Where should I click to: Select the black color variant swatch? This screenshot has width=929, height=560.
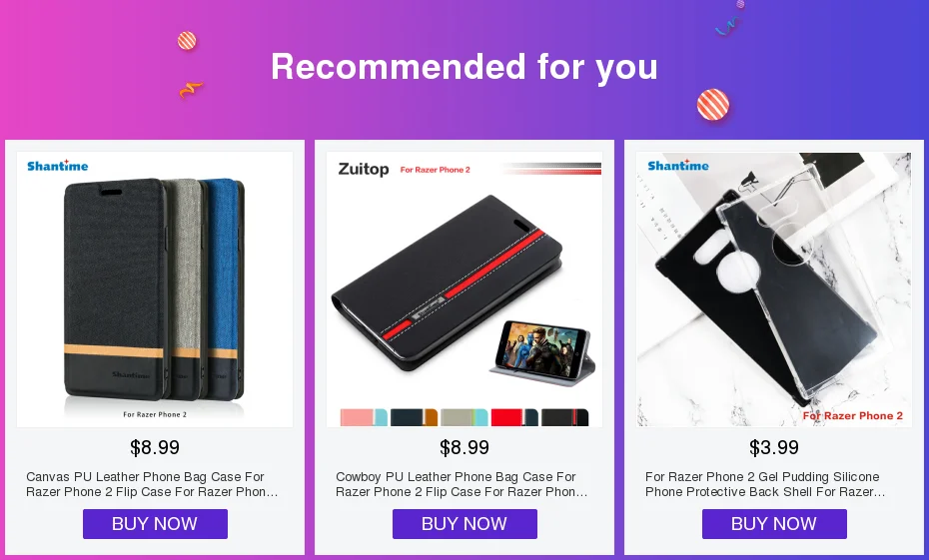(x=564, y=417)
